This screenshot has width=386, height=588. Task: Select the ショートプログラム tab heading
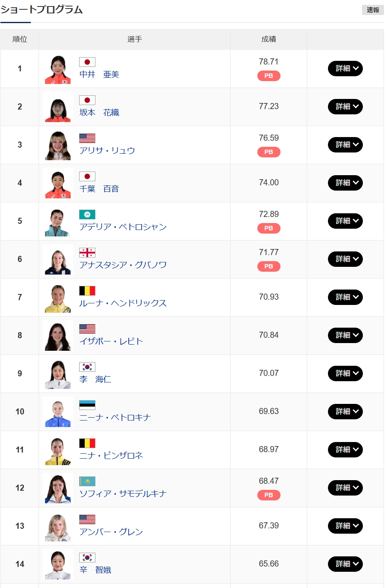[x=41, y=10]
